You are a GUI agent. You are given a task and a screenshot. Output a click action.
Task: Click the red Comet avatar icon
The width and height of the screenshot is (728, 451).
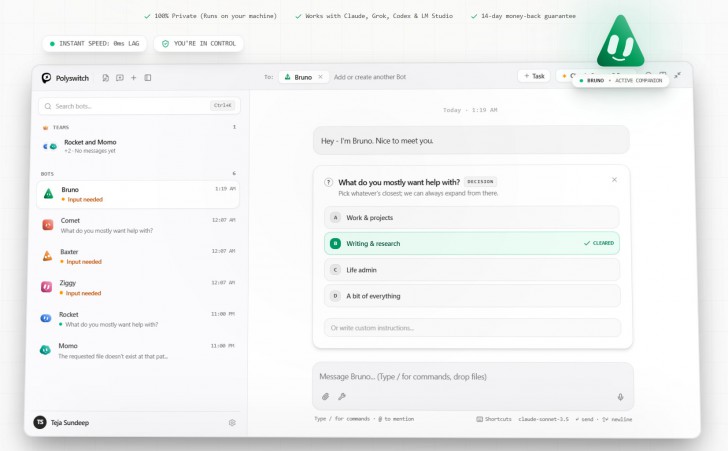coord(48,225)
